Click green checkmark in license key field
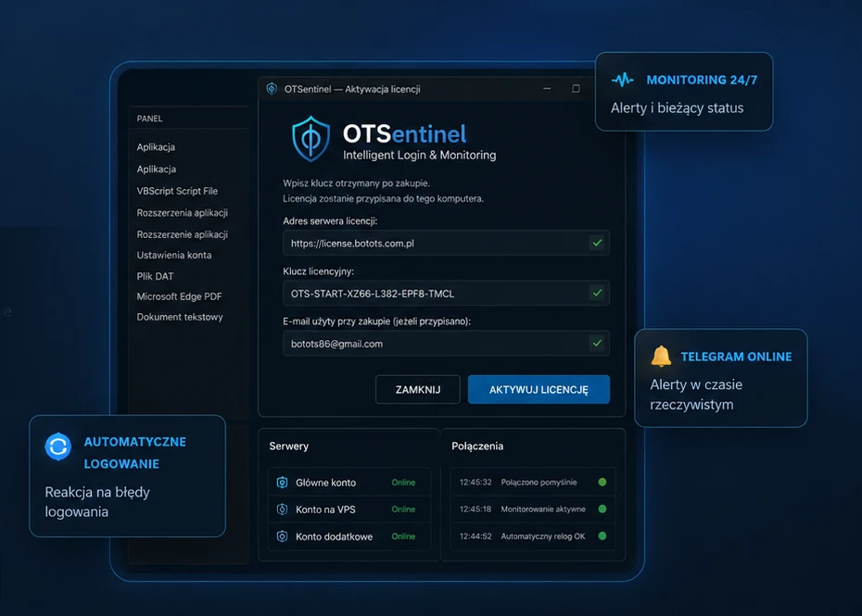This screenshot has height=616, width=862. tap(597, 293)
